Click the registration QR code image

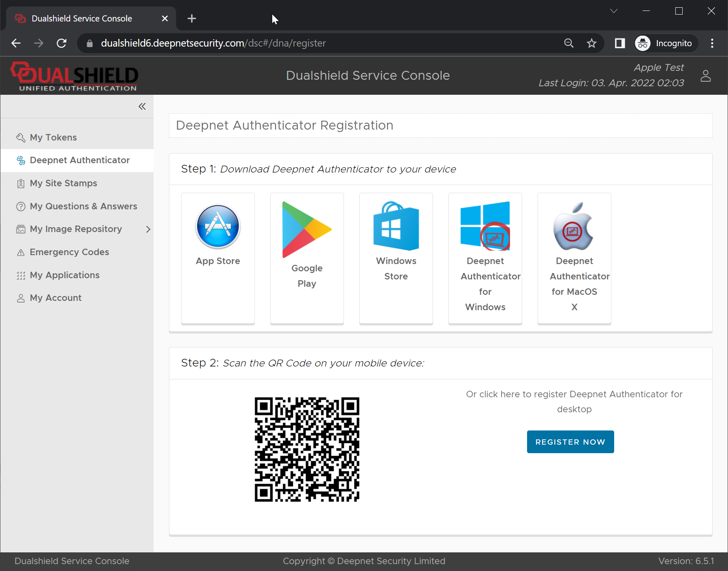[307, 450]
